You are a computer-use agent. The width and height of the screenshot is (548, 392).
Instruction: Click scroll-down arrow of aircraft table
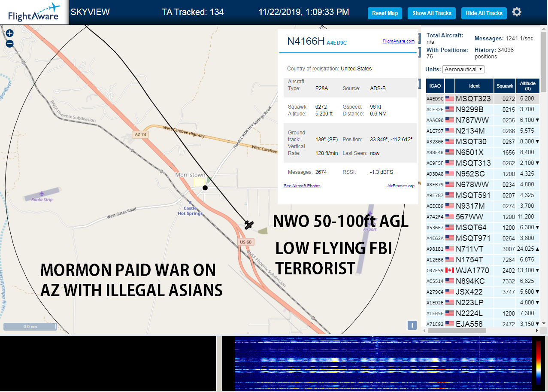(x=544, y=324)
